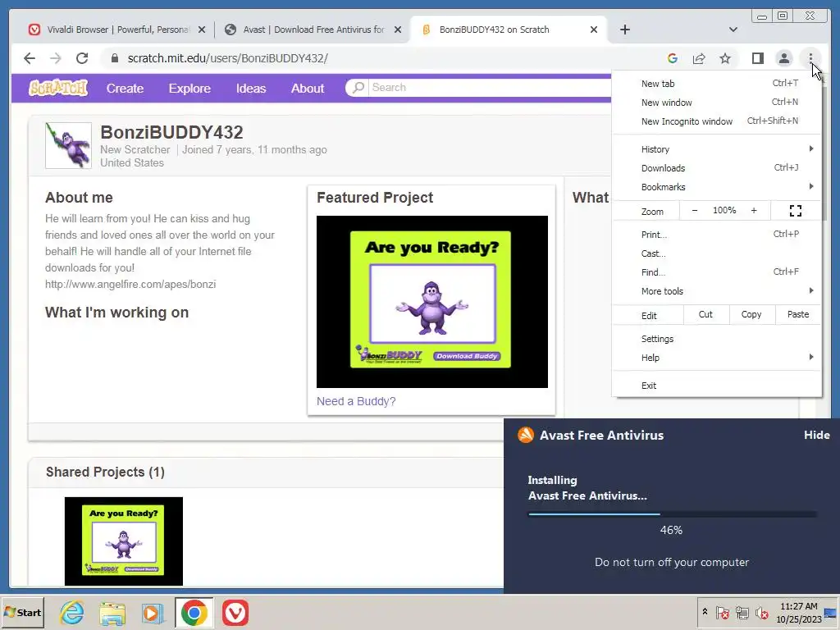
Task: Open Windows Media Player from taskbar
Action: pos(153,613)
